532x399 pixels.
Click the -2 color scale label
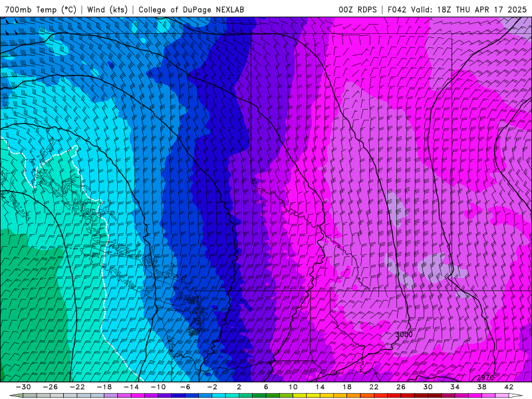coord(212,387)
